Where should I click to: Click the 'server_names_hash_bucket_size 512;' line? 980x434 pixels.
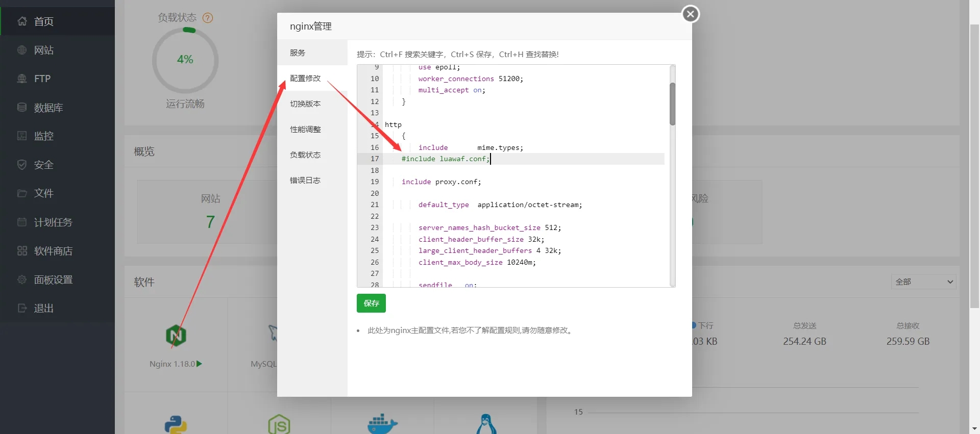click(489, 227)
